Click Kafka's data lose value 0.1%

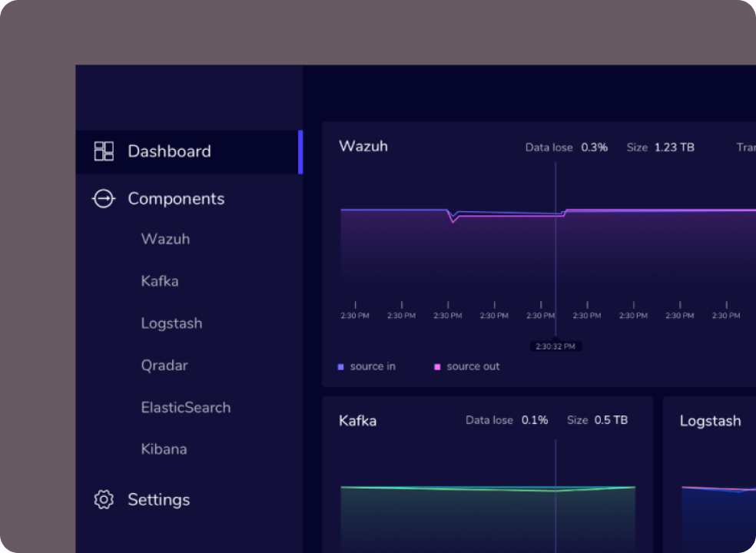[x=535, y=420]
